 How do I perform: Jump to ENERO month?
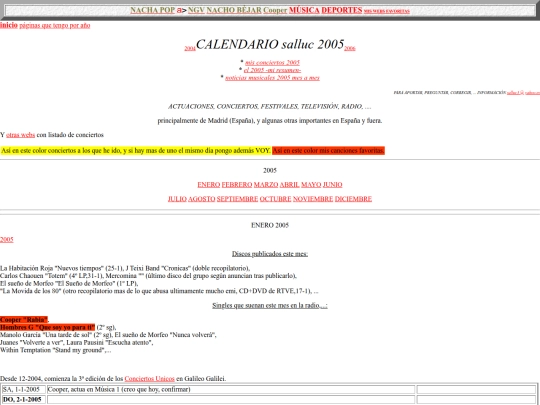click(208, 185)
